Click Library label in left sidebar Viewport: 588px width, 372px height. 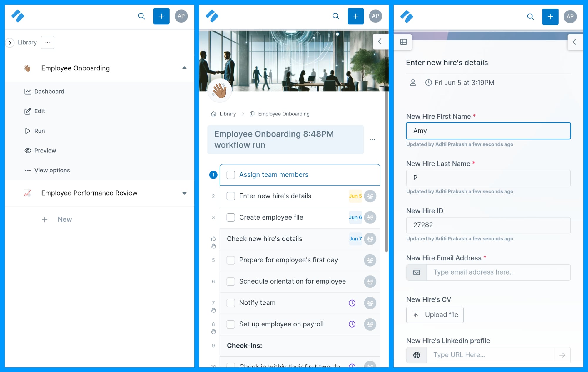[27, 43]
